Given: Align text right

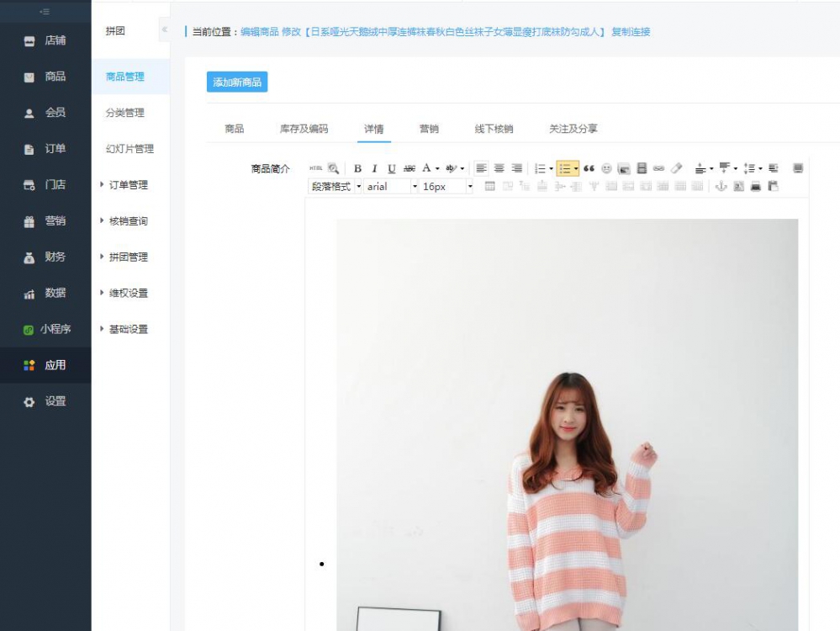Looking at the screenshot, I should pos(516,168).
